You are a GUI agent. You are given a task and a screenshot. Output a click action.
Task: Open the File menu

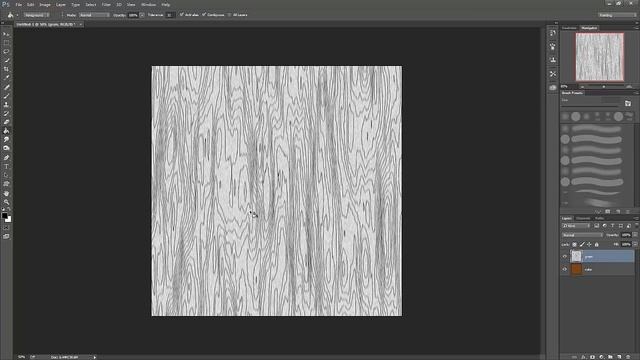click(18, 4)
